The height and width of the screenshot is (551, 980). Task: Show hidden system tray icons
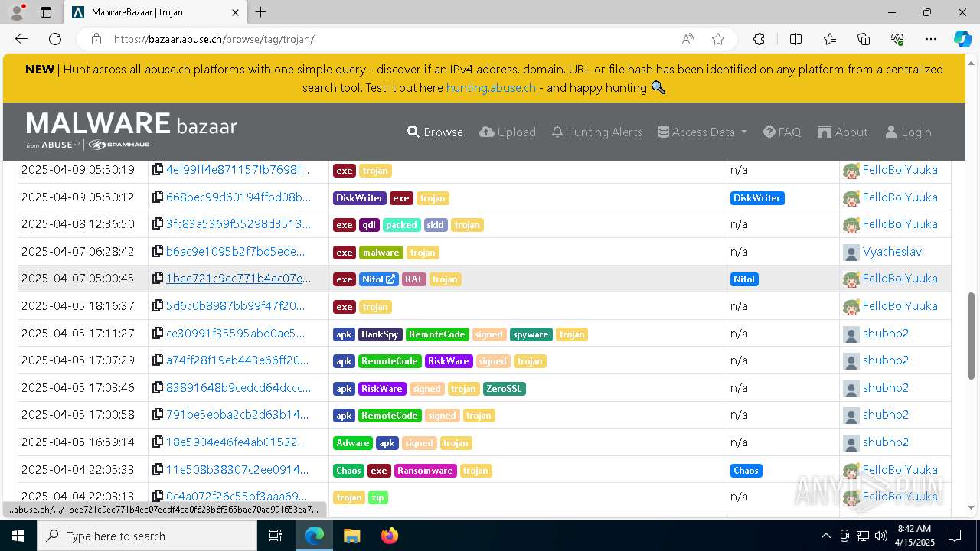coord(825,536)
